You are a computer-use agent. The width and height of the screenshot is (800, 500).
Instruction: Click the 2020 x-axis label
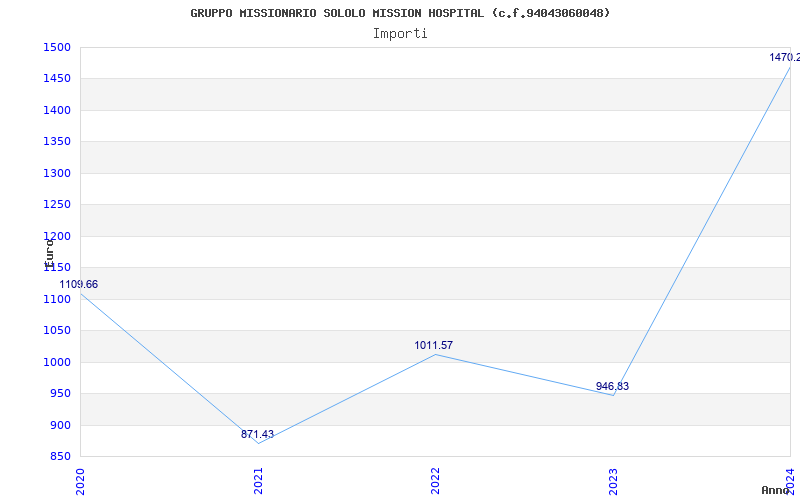click(x=80, y=481)
